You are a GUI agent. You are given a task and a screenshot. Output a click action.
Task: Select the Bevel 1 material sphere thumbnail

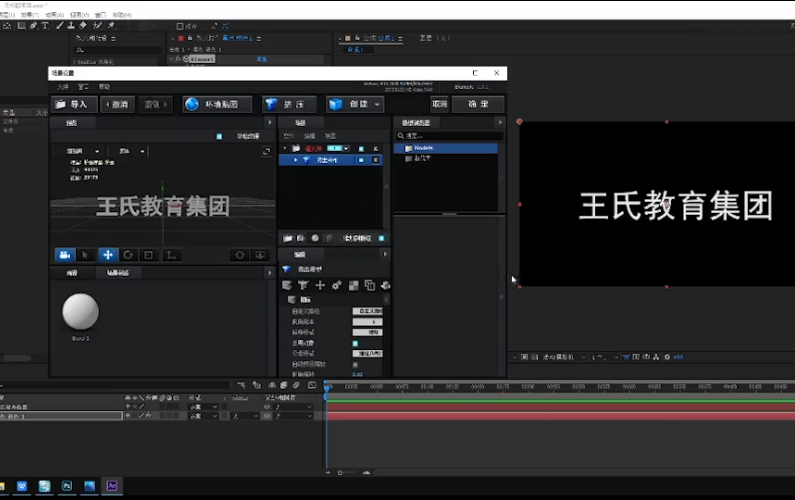pyautogui.click(x=80, y=311)
